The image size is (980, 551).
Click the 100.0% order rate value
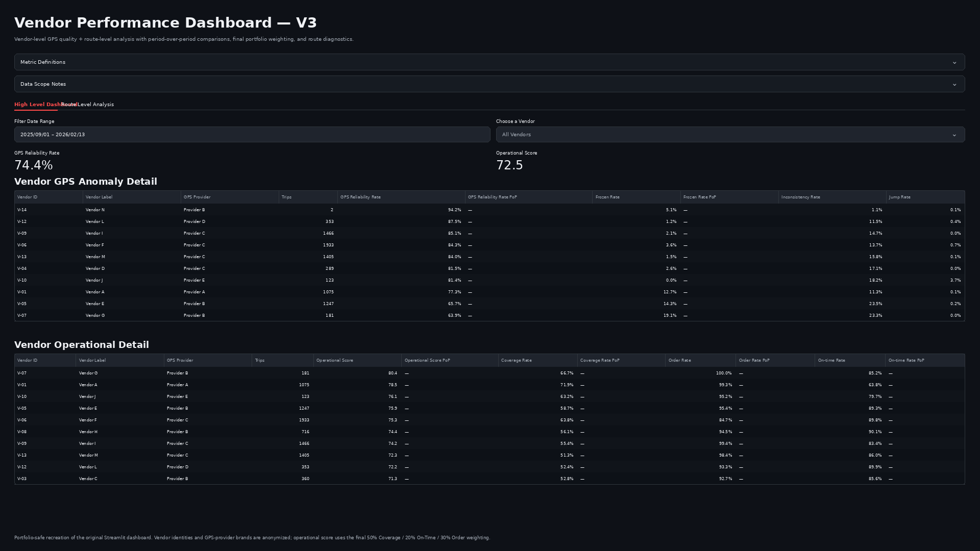tap(724, 373)
